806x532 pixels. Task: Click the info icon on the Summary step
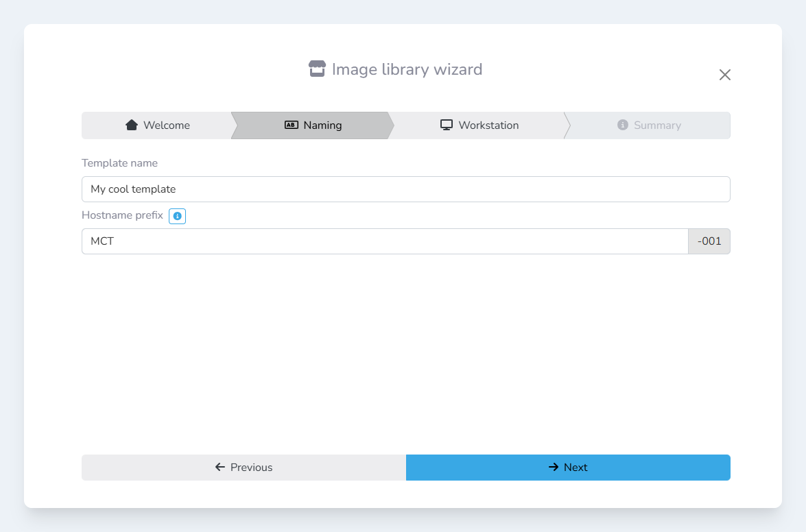pos(623,125)
